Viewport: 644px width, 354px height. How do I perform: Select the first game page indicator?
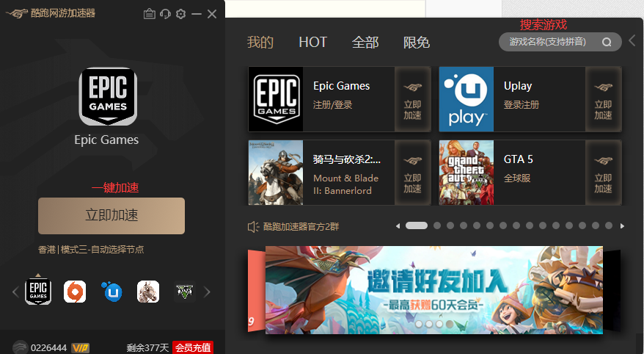(x=417, y=225)
